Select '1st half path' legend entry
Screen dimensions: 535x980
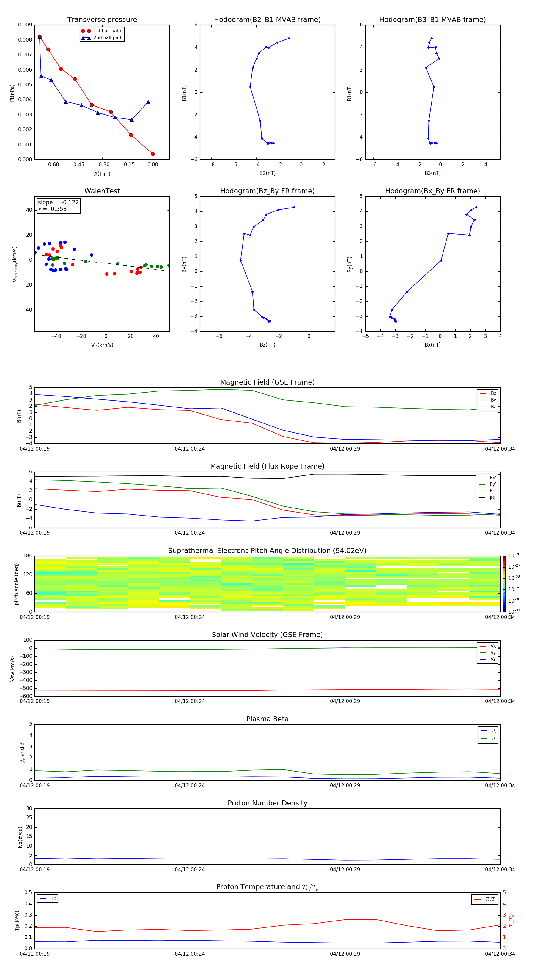(102, 31)
